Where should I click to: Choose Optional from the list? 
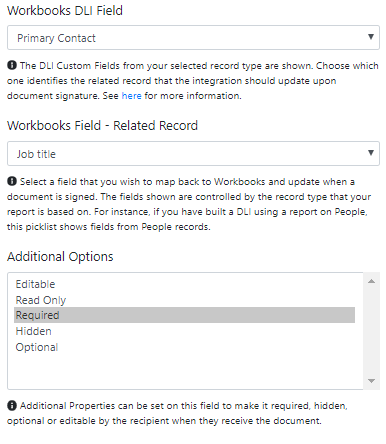coord(184,347)
